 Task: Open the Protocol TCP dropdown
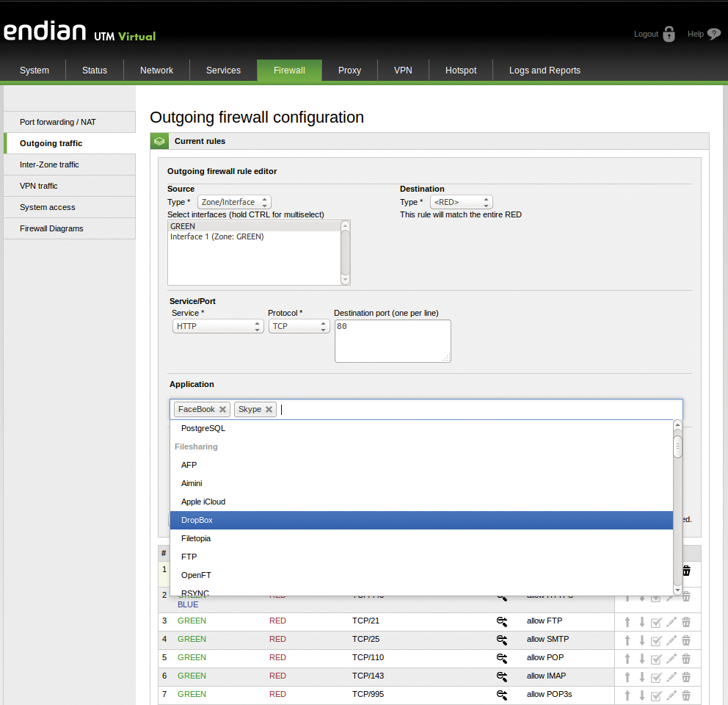point(299,326)
